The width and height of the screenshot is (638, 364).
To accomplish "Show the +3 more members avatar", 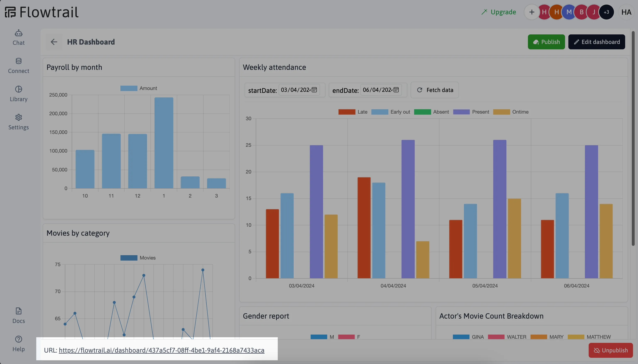I will click(x=606, y=12).
